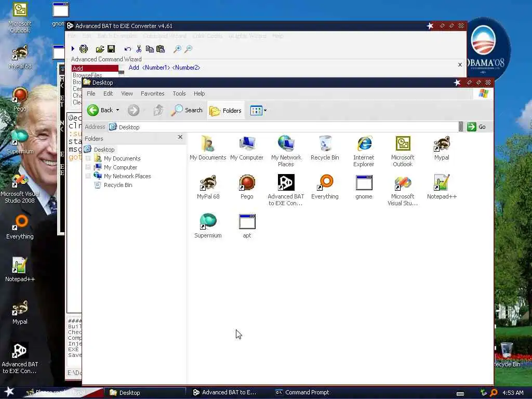Switch to Command Prompt taskbar button
532x399 pixels.
(302, 392)
